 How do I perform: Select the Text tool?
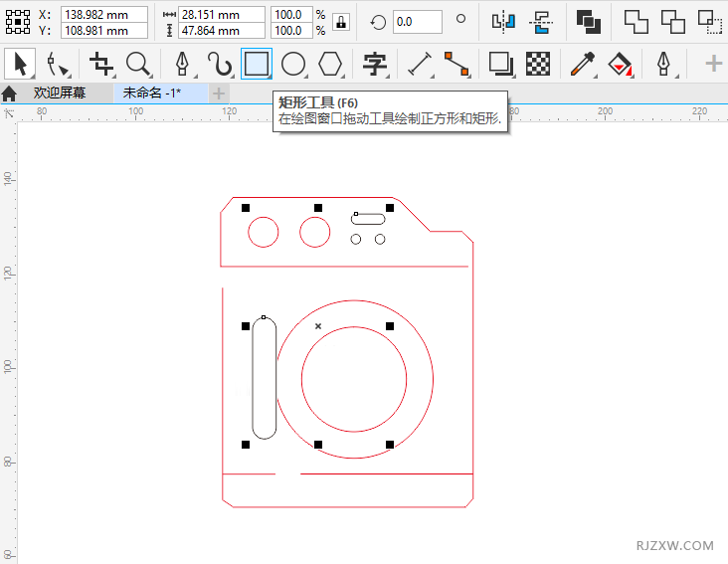[375, 65]
